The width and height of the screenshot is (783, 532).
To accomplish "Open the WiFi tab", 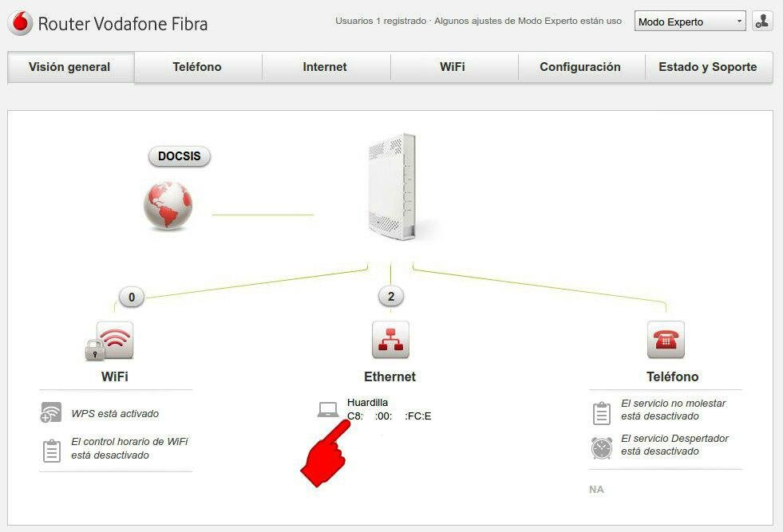I will (x=453, y=67).
